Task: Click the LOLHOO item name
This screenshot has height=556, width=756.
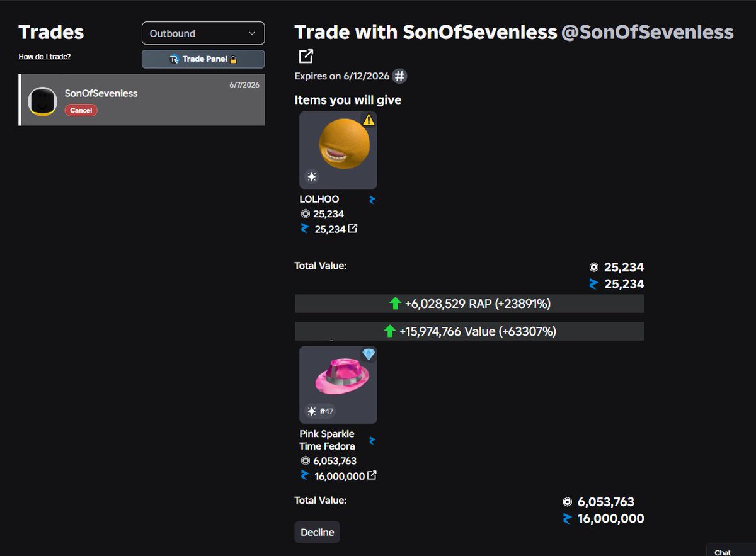Action: [x=319, y=199]
